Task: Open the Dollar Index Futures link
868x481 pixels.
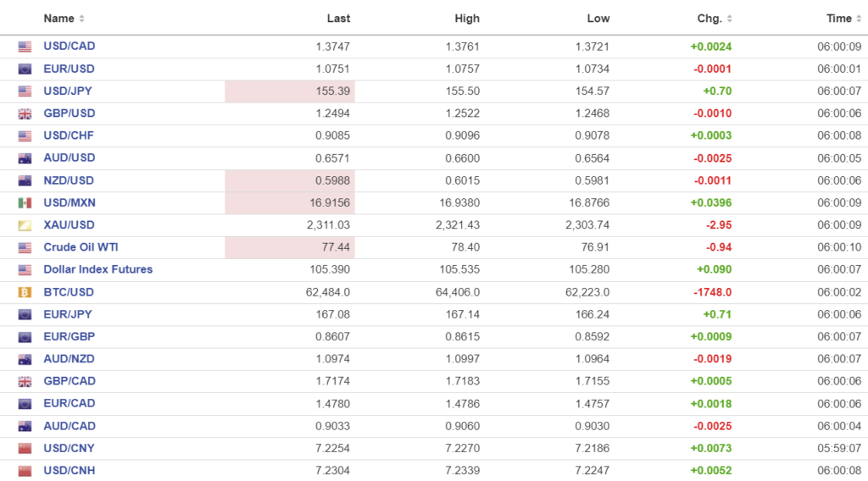Action: click(x=98, y=269)
